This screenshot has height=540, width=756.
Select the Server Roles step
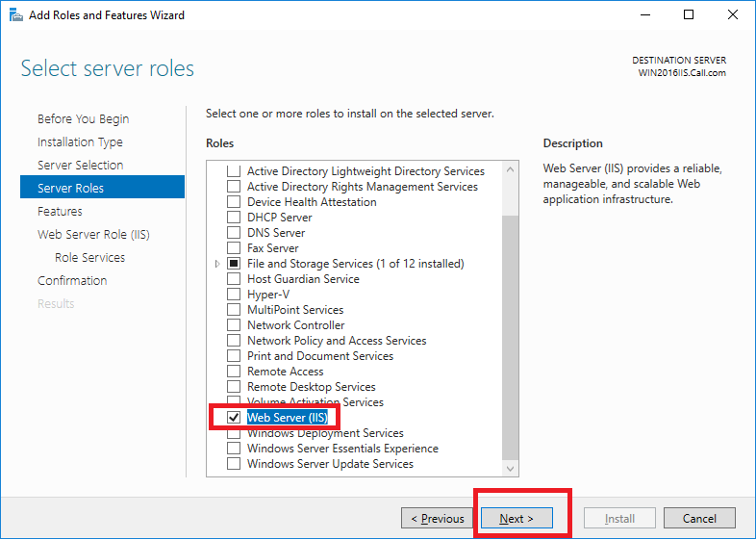(x=102, y=187)
